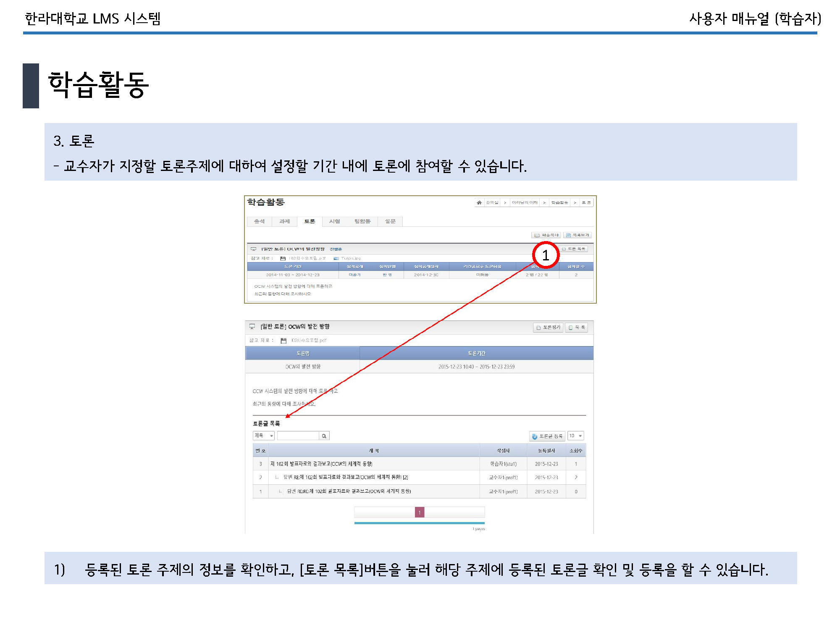The image size is (840, 630).
Task: Click the floppy-disk icon beside 102회수요포럼.pdf in lower panel
Action: coord(283,341)
